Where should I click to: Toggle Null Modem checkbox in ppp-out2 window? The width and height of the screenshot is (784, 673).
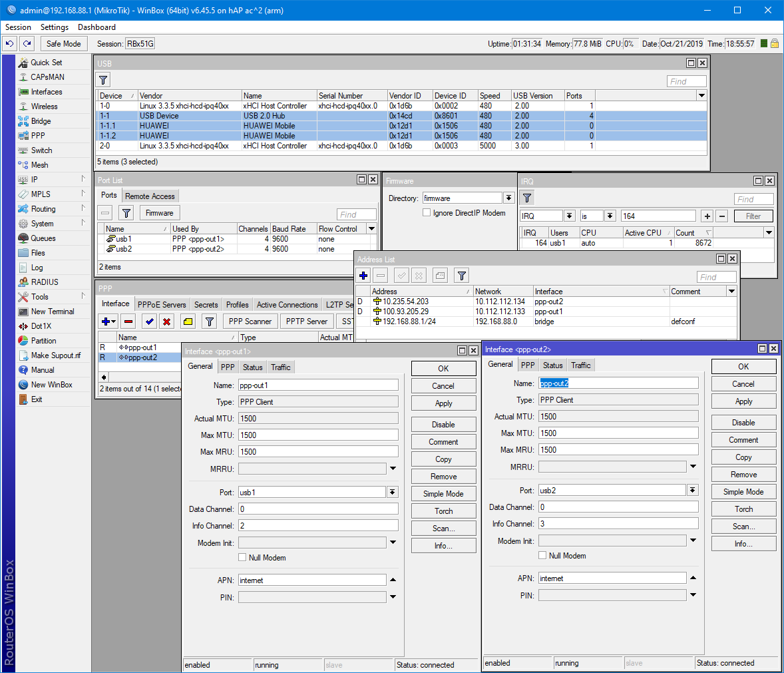click(542, 555)
